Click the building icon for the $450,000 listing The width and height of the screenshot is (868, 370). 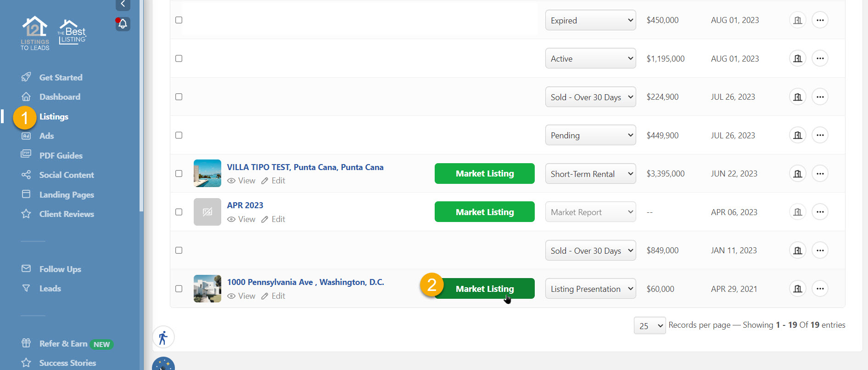(798, 20)
